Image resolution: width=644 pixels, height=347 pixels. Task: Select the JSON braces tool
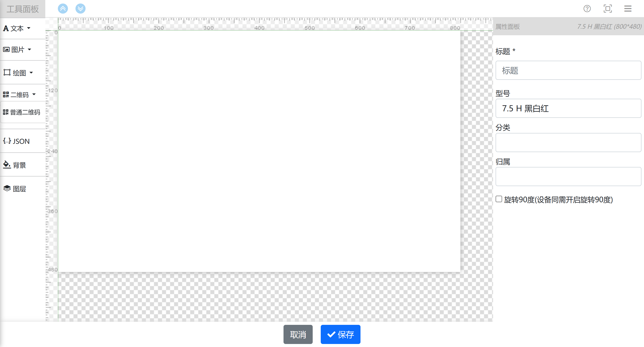(16, 141)
